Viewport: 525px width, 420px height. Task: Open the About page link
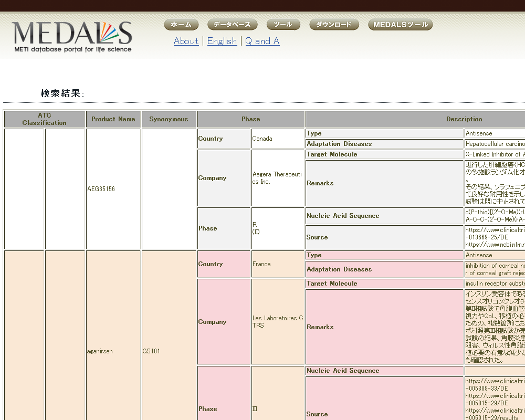click(186, 41)
